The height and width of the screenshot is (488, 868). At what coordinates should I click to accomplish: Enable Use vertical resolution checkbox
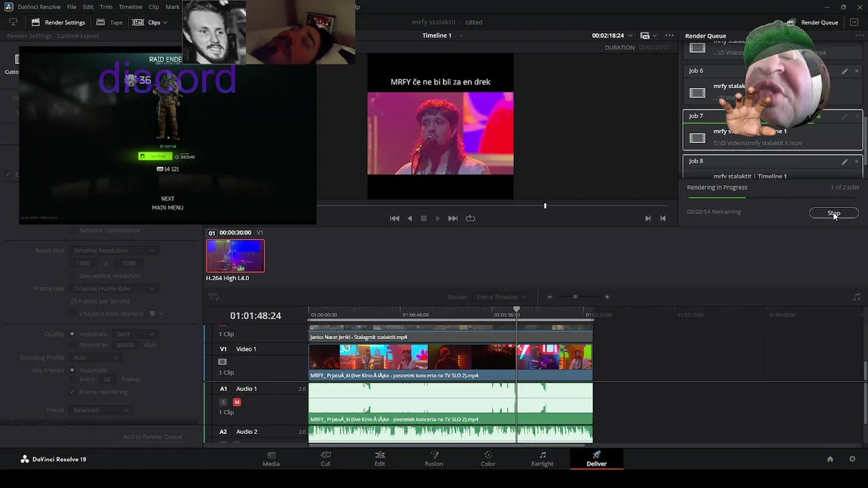pyautogui.click(x=73, y=276)
